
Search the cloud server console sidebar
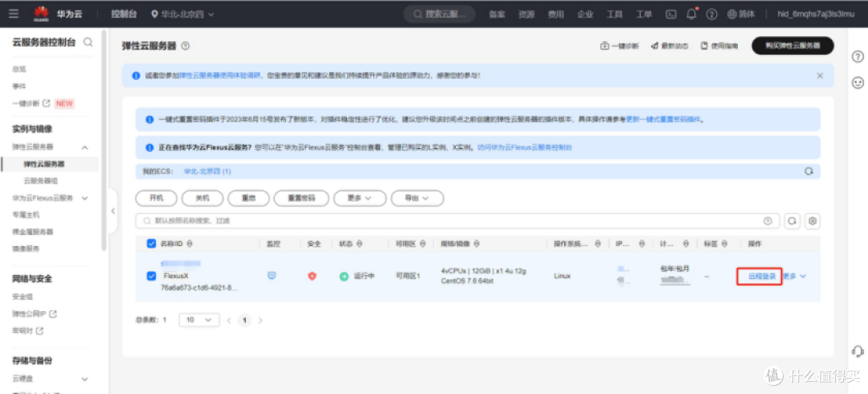(x=88, y=42)
